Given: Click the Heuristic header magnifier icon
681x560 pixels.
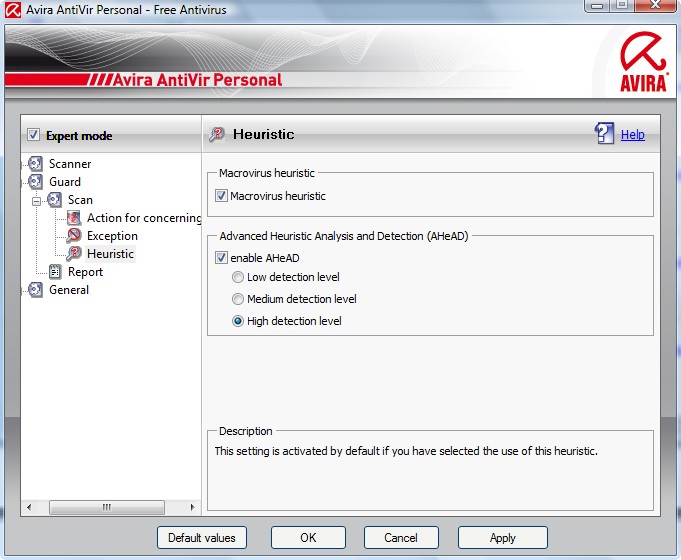Looking at the screenshot, I should 217,134.
